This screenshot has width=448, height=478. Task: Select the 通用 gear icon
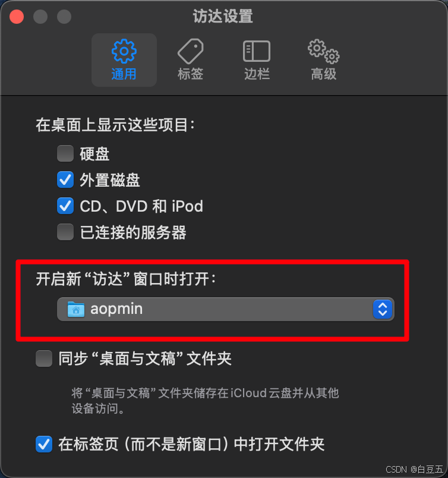[124, 51]
